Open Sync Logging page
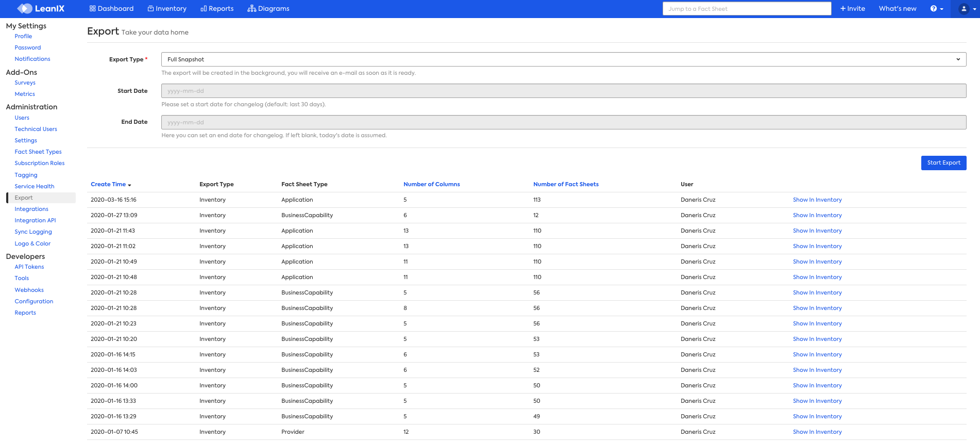Screen dimensions: 980x441 coord(33,232)
